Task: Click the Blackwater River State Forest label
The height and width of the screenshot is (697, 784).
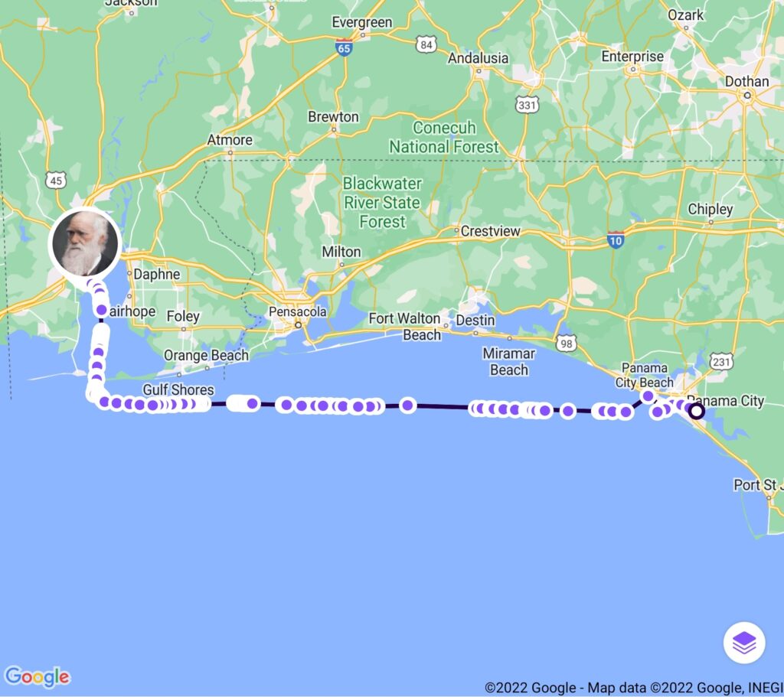Action: (x=383, y=202)
